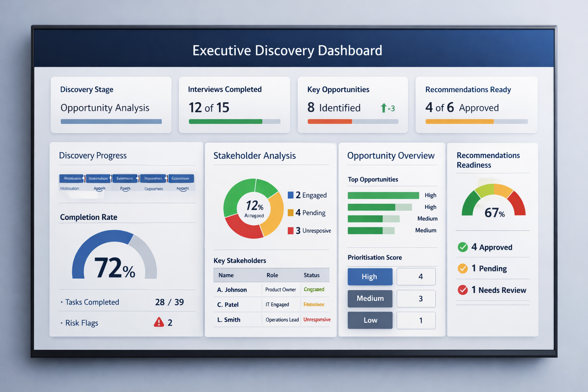Image resolution: width=588 pixels, height=392 pixels.
Task: Click the Status column header
Action: (312, 275)
